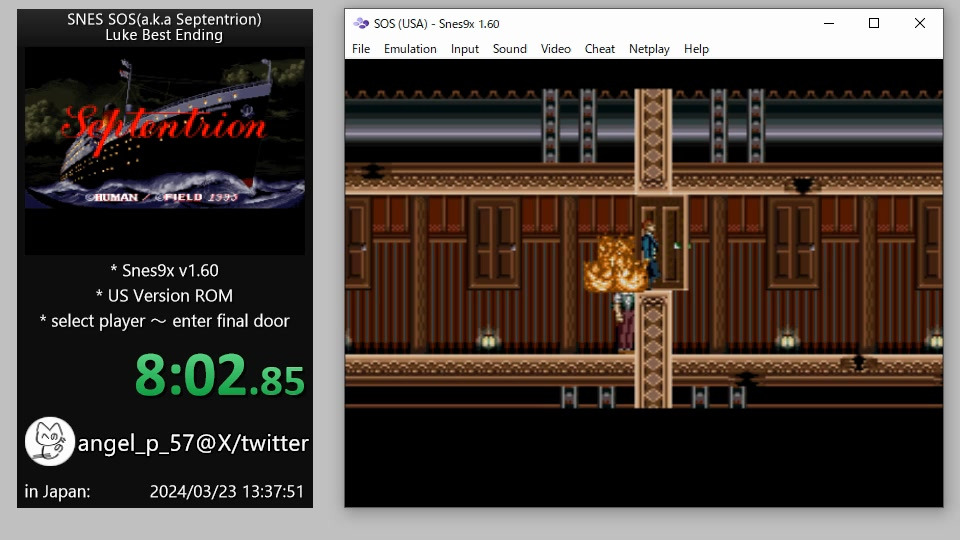Click the 'Luke Best Ending' heading
The width and height of the screenshot is (960, 540).
[164, 35]
